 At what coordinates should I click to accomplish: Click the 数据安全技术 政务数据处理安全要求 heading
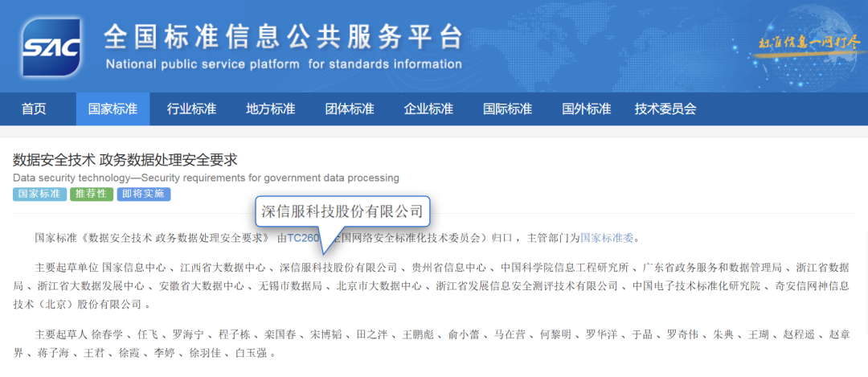coord(125,160)
